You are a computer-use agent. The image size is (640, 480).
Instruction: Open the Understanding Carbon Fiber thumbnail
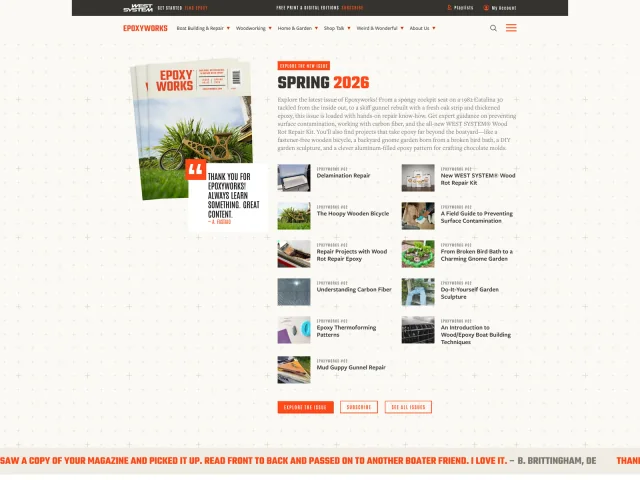[294, 292]
